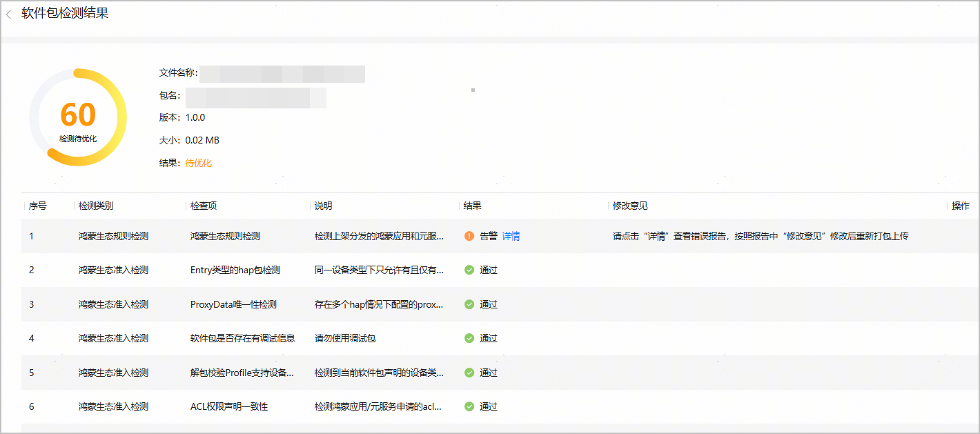Click the 序号 column header
Viewport: 980px width, 434px height.
pyautogui.click(x=38, y=206)
